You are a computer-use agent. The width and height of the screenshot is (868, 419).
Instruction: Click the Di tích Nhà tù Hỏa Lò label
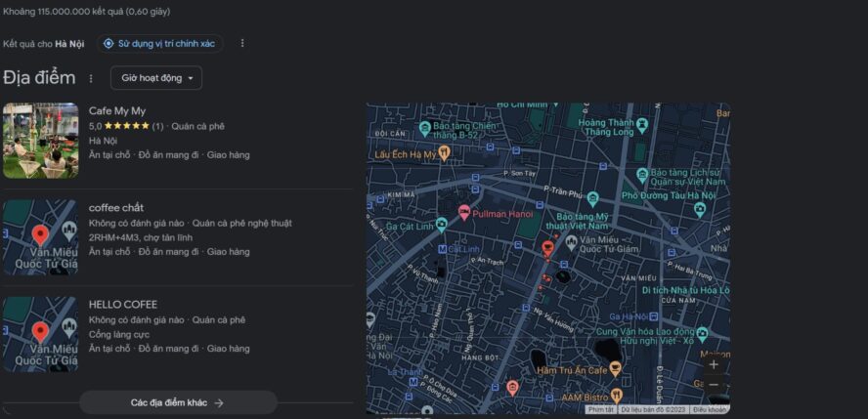tap(686, 290)
